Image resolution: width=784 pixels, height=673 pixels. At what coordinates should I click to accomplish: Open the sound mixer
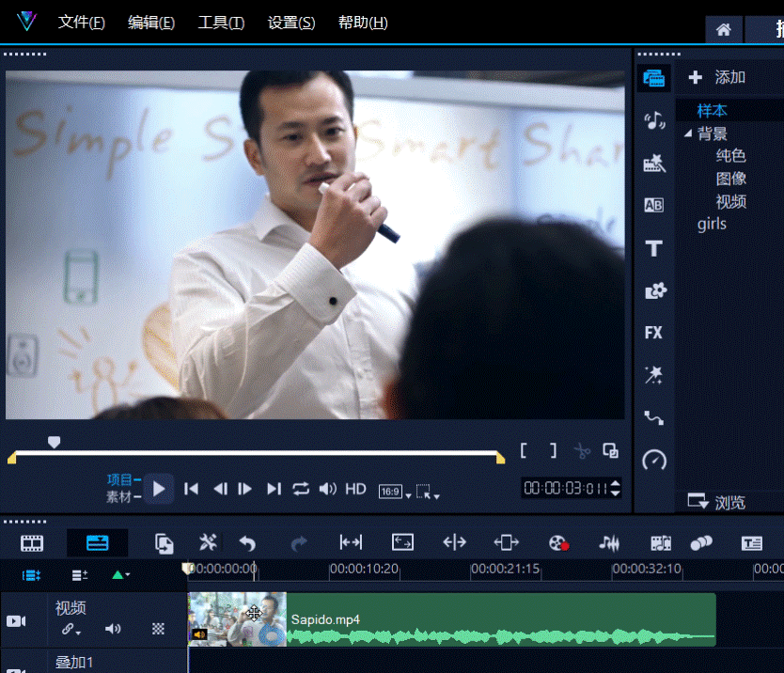[x=609, y=543]
